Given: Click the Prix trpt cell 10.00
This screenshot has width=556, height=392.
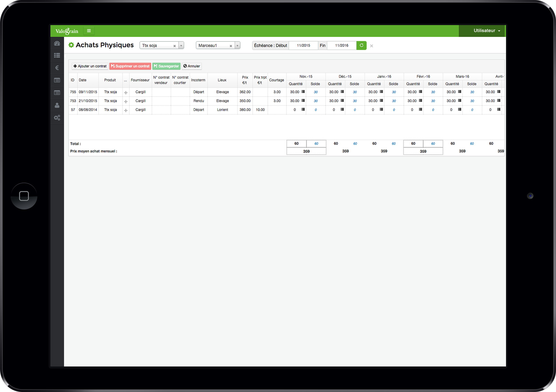Looking at the screenshot, I should click(x=260, y=110).
